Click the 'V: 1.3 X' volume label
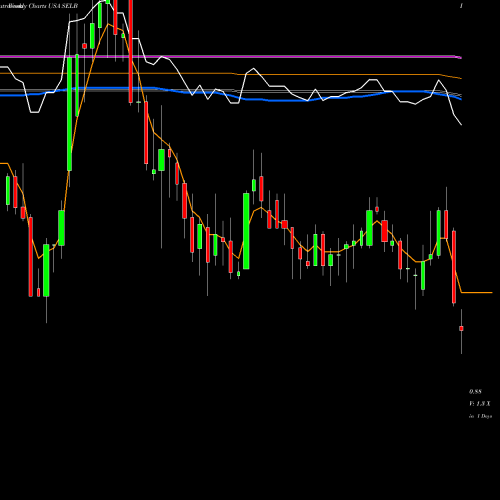This screenshot has width=500, height=500. click(480, 404)
